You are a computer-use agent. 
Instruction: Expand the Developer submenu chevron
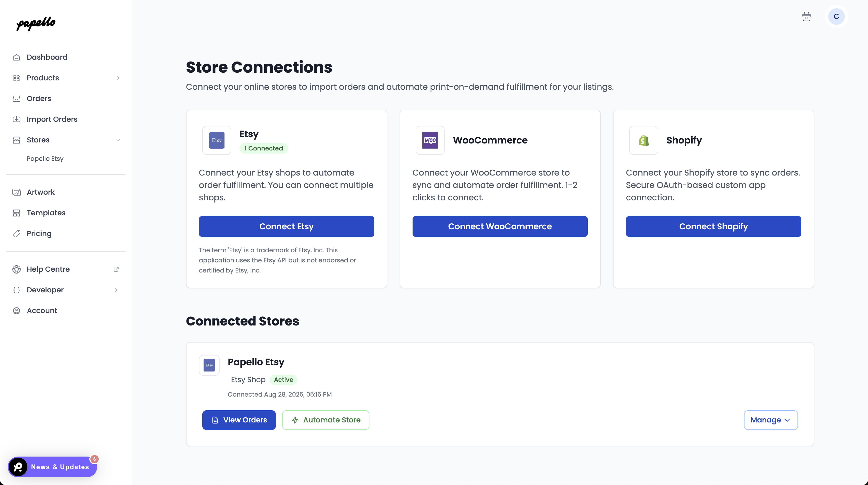coord(116,290)
